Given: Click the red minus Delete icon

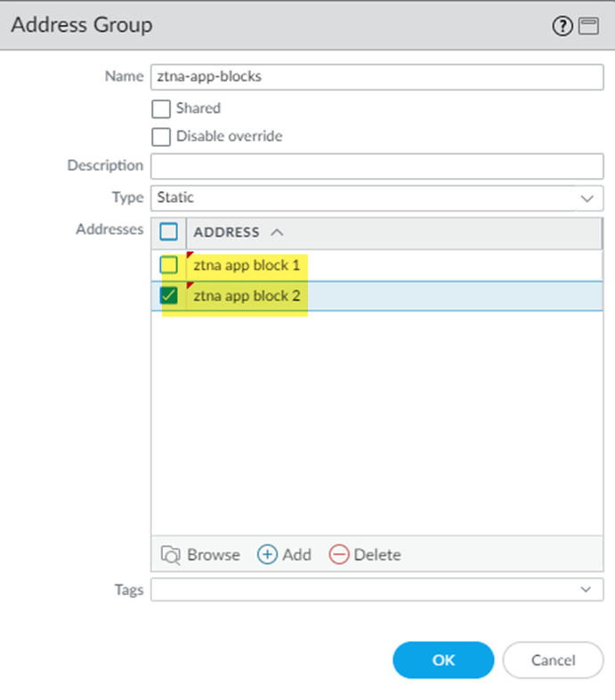Looking at the screenshot, I should click(339, 554).
